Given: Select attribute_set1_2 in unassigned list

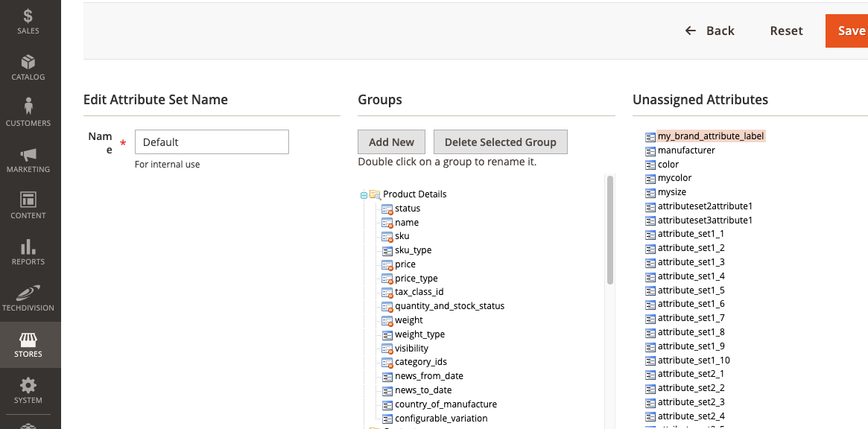Looking at the screenshot, I should (691, 248).
